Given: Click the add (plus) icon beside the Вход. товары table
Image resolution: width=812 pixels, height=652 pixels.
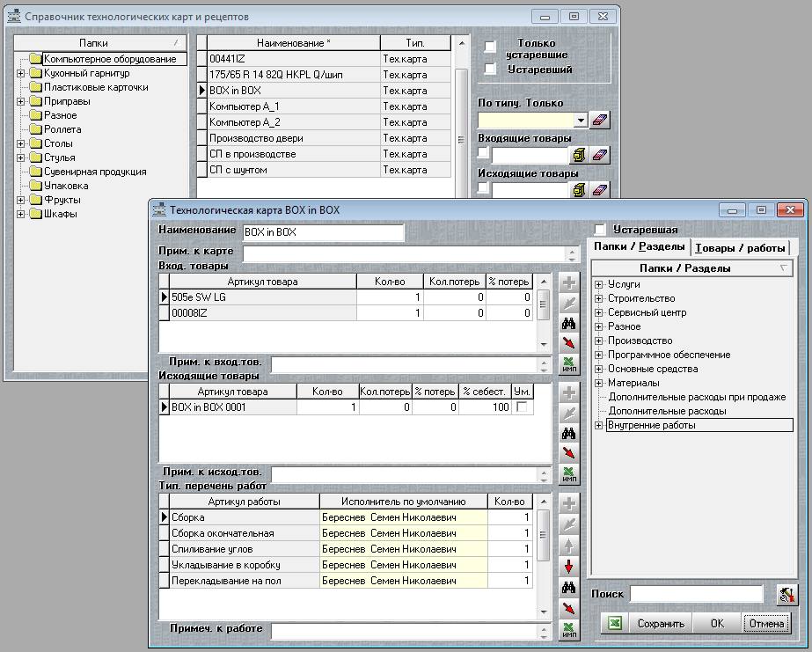Looking at the screenshot, I should [568, 282].
